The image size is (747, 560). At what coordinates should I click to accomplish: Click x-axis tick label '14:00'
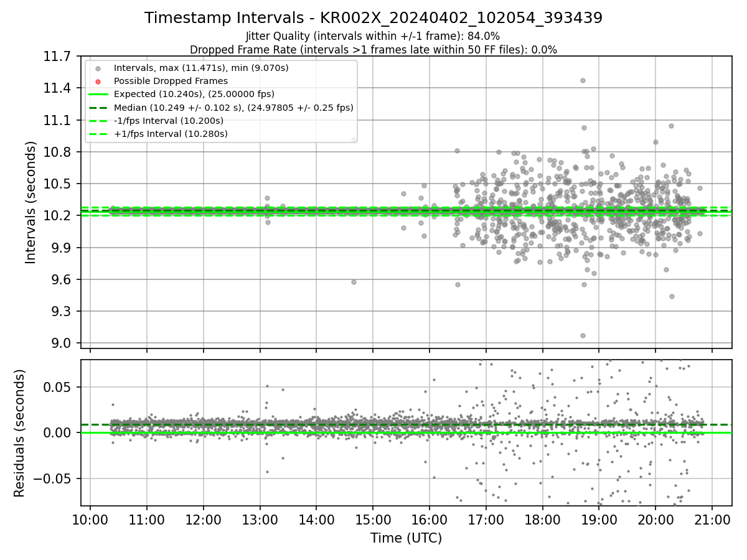(x=316, y=520)
